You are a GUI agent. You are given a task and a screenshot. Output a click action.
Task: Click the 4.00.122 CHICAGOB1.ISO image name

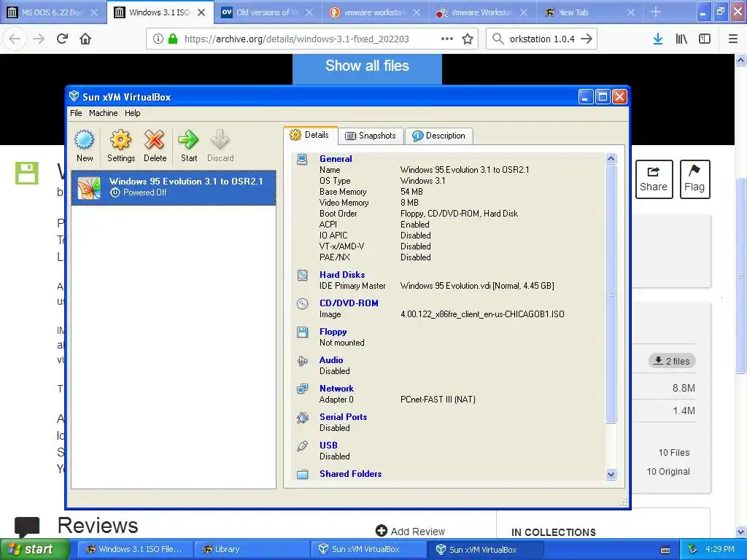[482, 314]
